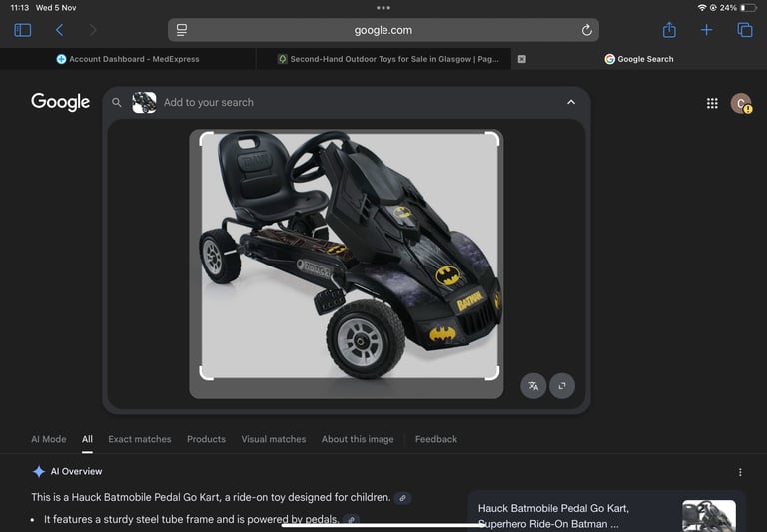
Task: Open the Google apps grid
Action: coord(712,103)
